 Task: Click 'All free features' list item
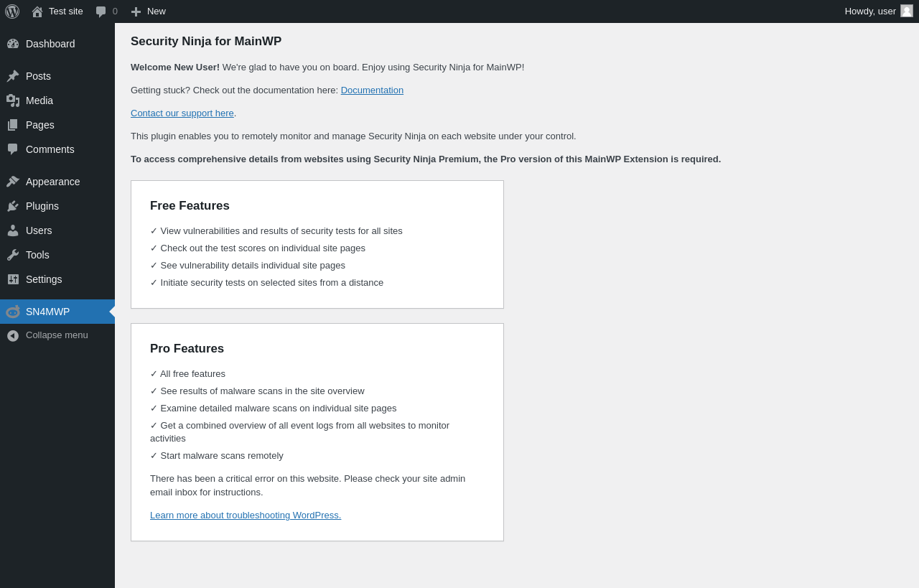click(x=187, y=374)
